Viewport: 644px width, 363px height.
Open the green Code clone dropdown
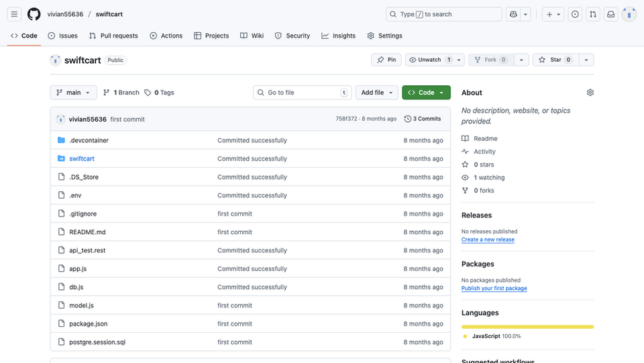(426, 93)
